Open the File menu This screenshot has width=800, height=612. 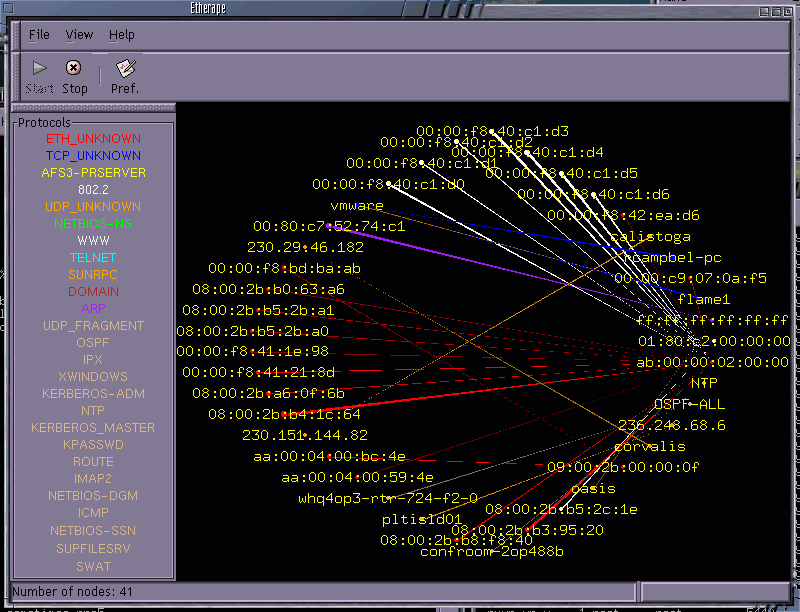[x=39, y=35]
